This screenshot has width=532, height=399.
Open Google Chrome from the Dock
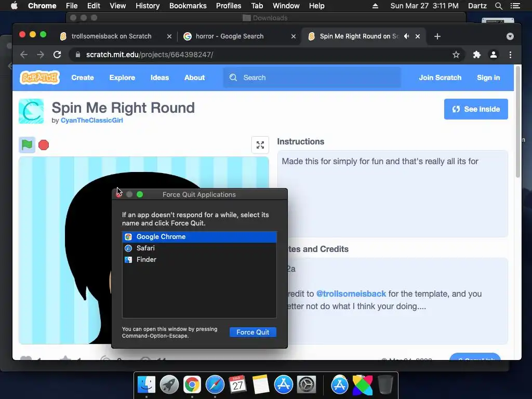192,385
